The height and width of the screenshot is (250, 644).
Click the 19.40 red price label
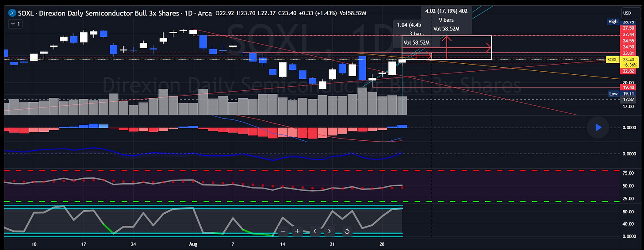tap(628, 88)
